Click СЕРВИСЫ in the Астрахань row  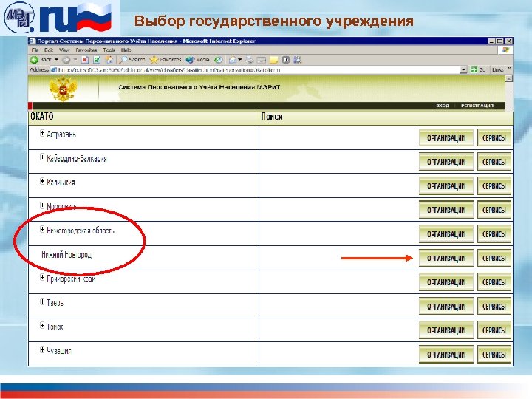point(494,137)
